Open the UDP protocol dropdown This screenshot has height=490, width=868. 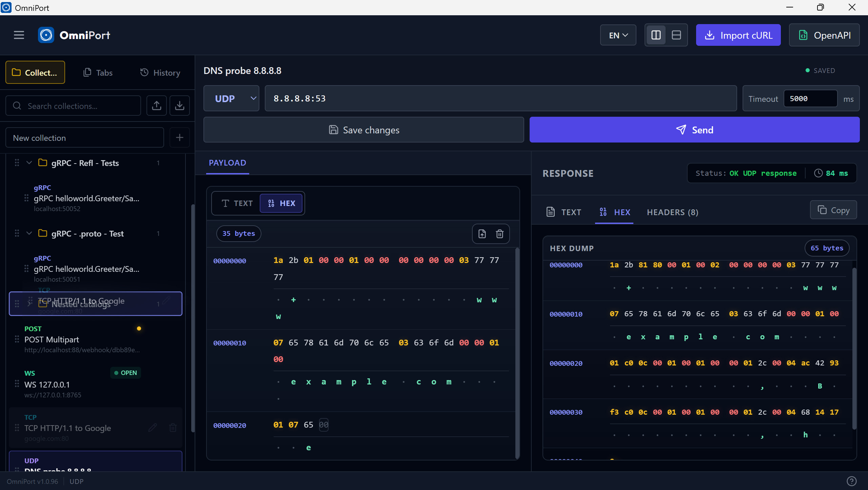[231, 98]
